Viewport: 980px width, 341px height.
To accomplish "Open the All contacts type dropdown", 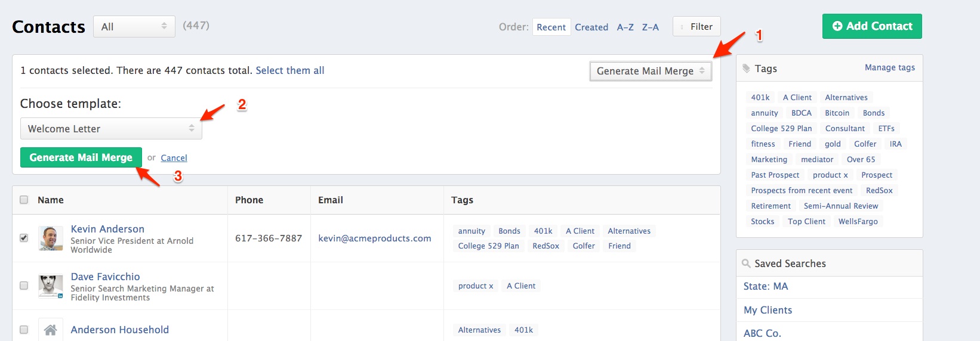I will pos(134,27).
